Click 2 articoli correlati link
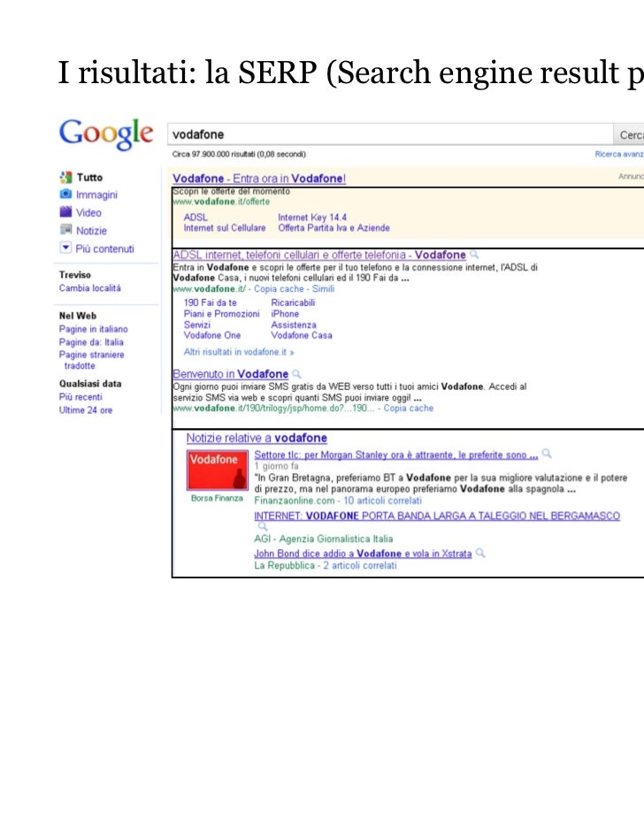 point(359,565)
